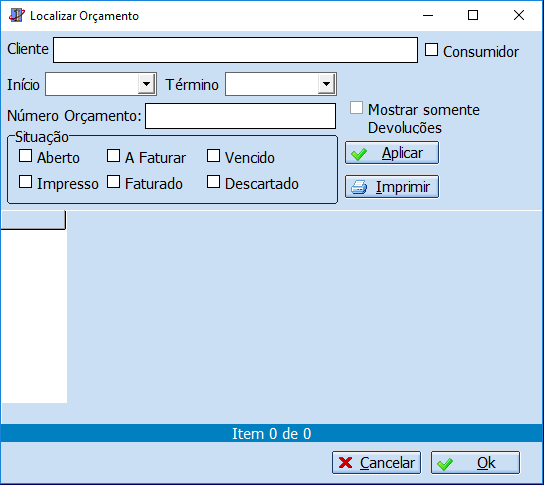This screenshot has width=544, height=485.
Task: Click the red X icon on Cancelar
Action: click(345, 463)
